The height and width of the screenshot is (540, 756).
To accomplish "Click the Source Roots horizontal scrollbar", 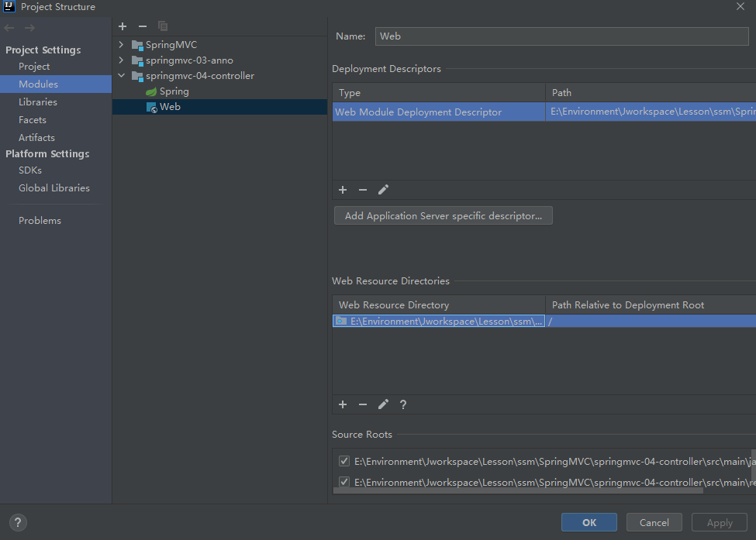I will coord(517,491).
